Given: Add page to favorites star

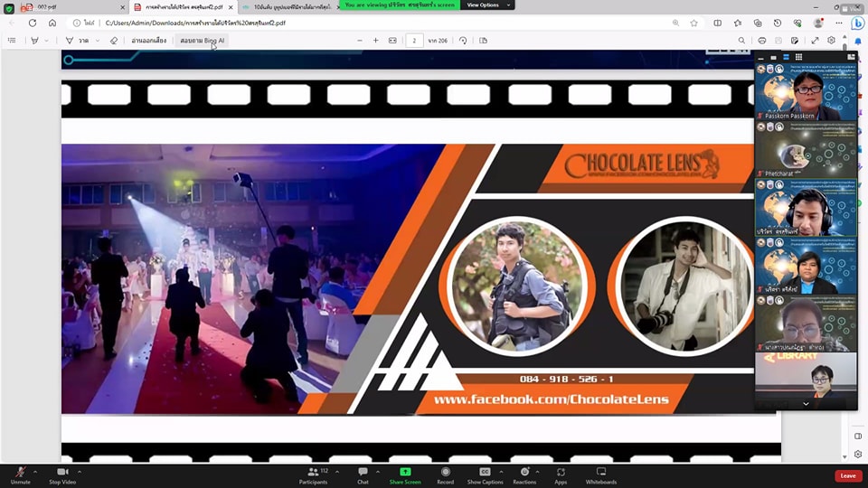Looking at the screenshot, I should pyautogui.click(x=694, y=23).
